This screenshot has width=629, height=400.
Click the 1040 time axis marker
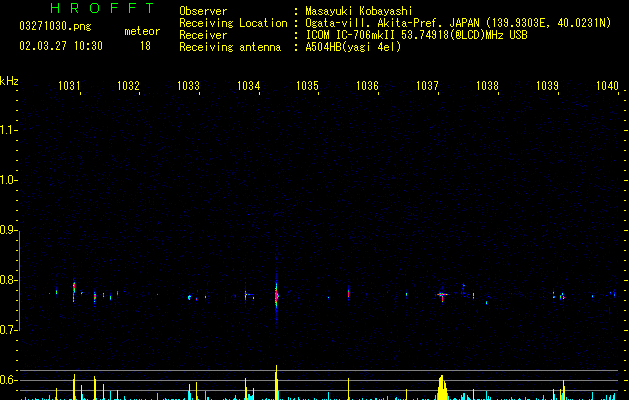[x=607, y=86]
